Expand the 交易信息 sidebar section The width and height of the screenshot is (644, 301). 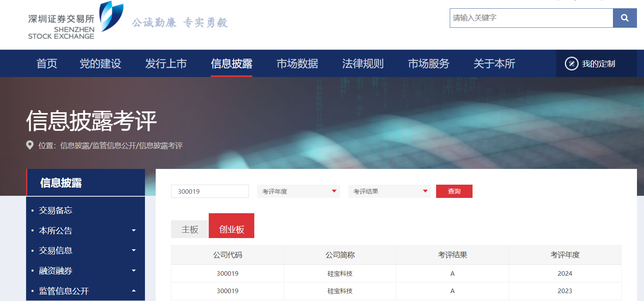(x=134, y=250)
